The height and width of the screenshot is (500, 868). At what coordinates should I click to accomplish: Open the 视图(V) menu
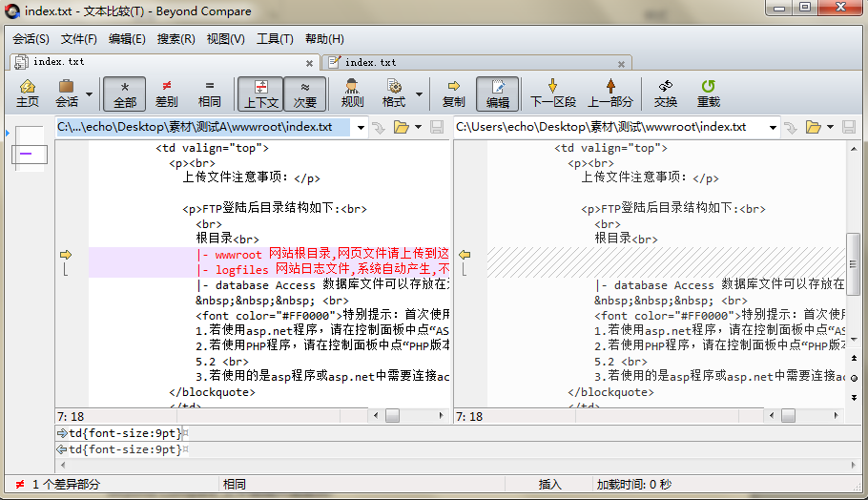(225, 39)
